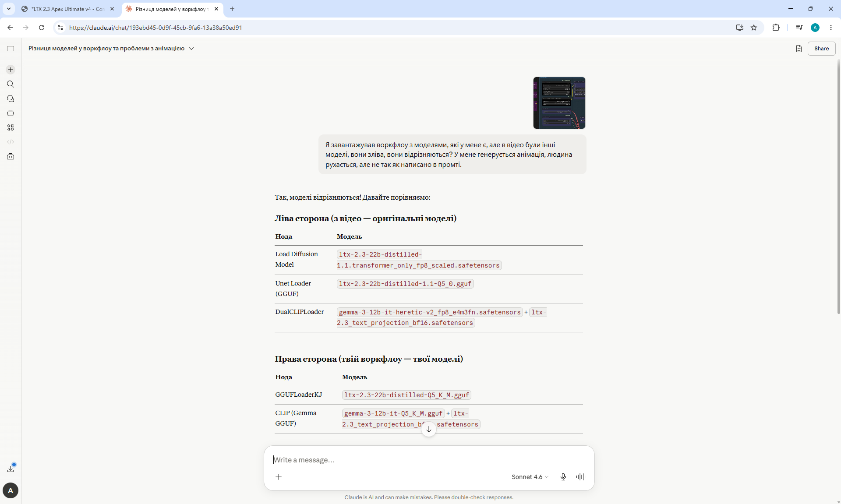Click the site information icon in address bar

point(60,28)
